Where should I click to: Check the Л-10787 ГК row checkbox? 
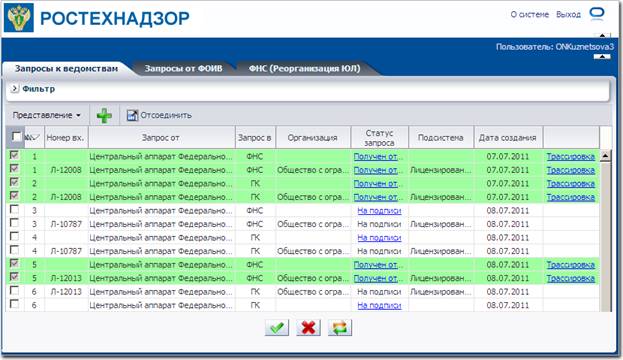pyautogui.click(x=14, y=250)
